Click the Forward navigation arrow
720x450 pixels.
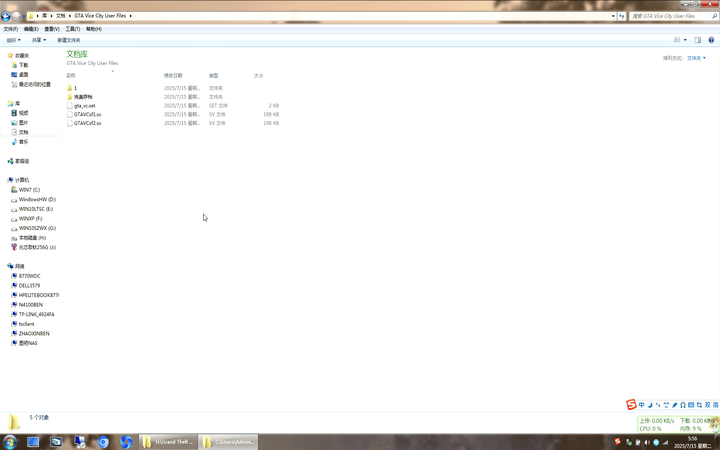pos(16,17)
